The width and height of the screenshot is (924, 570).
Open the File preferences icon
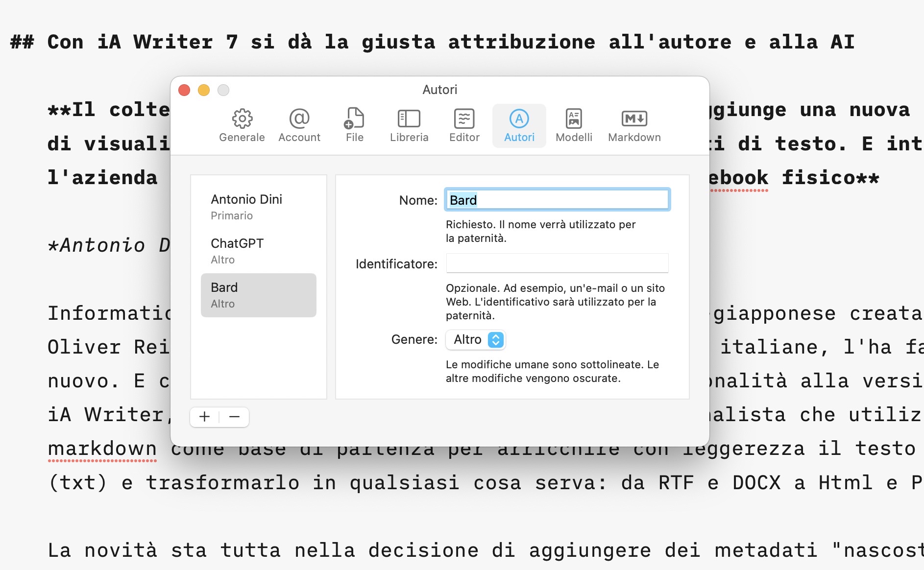[x=354, y=125]
